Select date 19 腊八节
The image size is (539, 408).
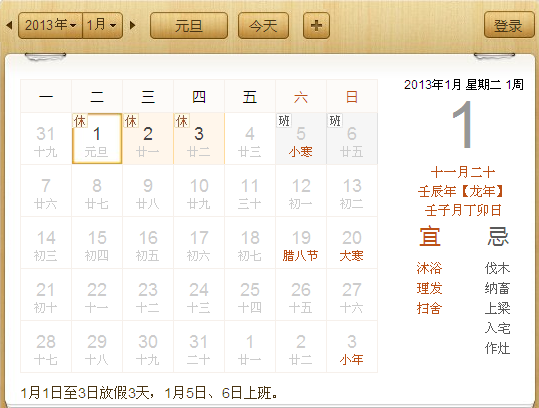coord(301,243)
